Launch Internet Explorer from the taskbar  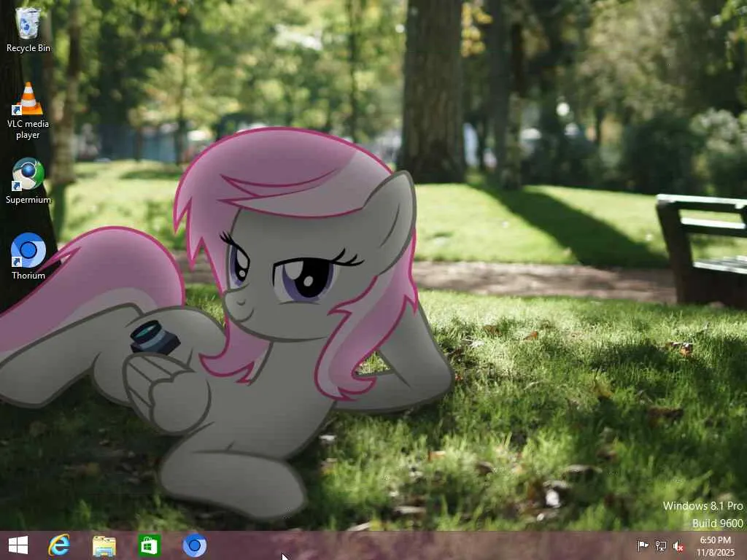pyautogui.click(x=59, y=545)
